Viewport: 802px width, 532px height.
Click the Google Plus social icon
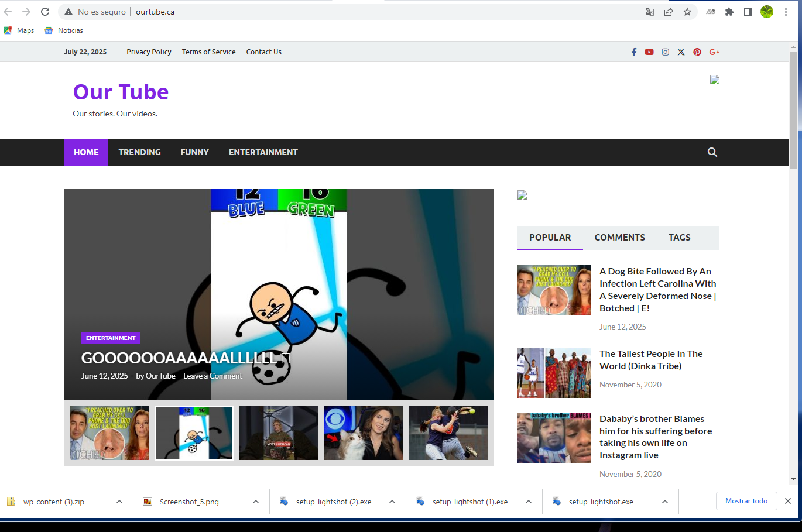click(x=714, y=52)
